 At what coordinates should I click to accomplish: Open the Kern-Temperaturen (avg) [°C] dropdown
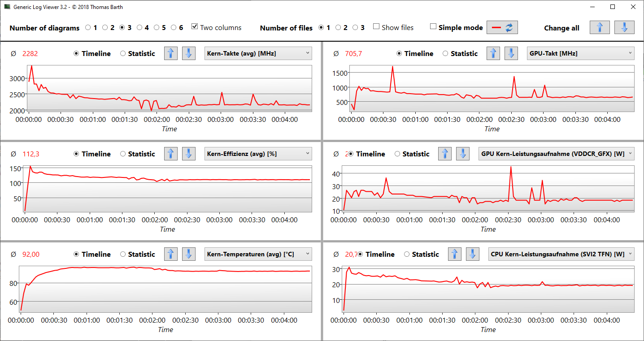[258, 254]
